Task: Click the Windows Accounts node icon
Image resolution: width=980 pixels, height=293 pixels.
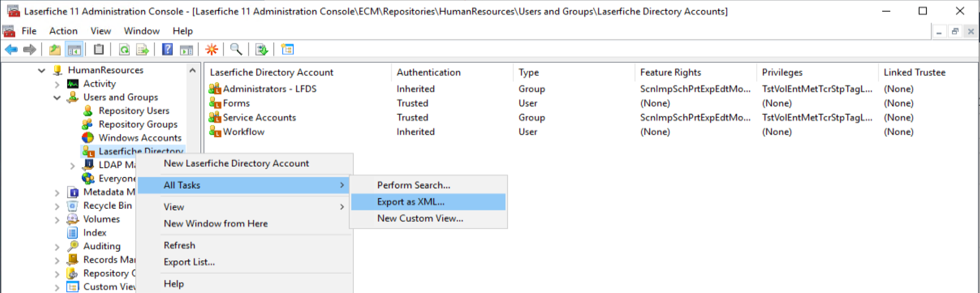Action: click(x=88, y=138)
